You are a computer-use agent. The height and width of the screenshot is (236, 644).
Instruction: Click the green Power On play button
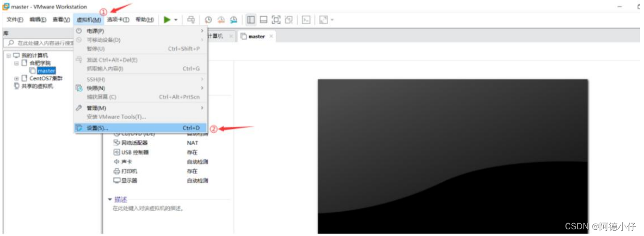click(167, 20)
